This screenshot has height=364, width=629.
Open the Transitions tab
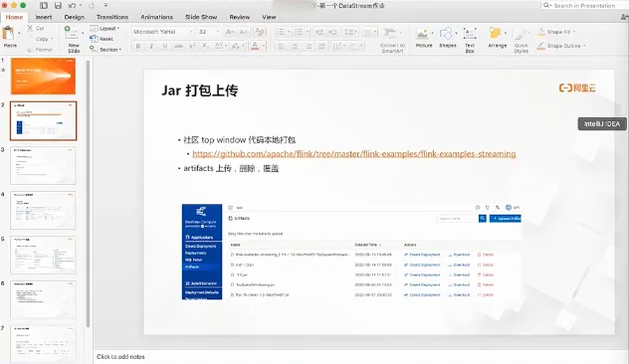112,17
